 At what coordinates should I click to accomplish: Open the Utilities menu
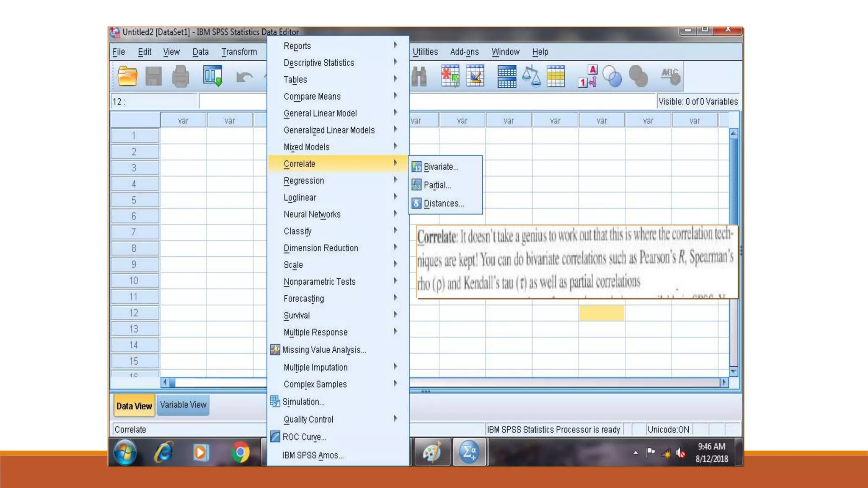pyautogui.click(x=425, y=52)
